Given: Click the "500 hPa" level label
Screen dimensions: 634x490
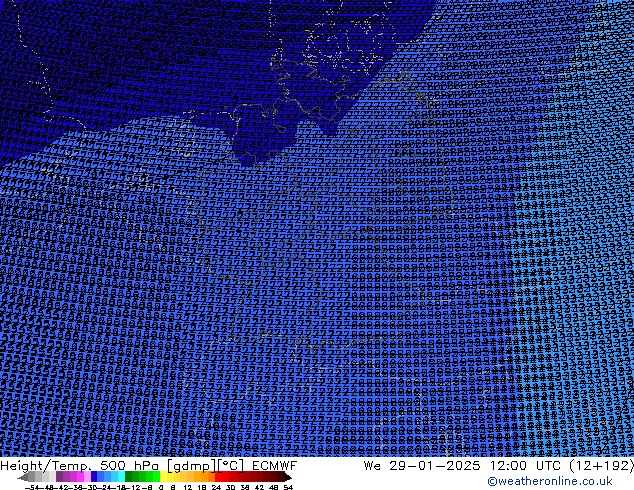Looking at the screenshot, I should pyautogui.click(x=129, y=466).
